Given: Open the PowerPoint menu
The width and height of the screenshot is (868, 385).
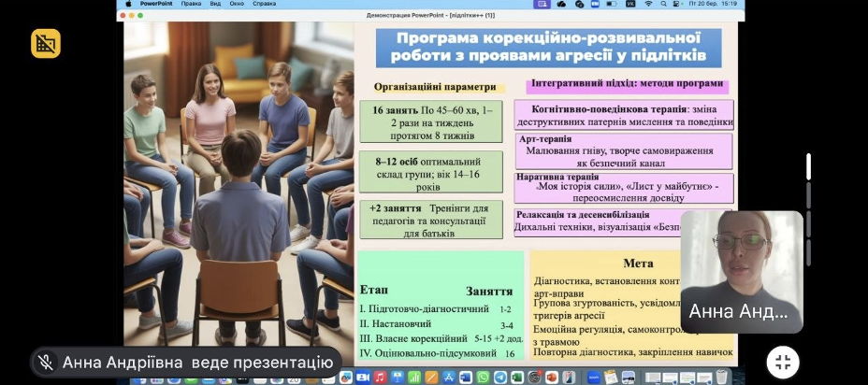Looking at the screenshot, I should tap(156, 4).
